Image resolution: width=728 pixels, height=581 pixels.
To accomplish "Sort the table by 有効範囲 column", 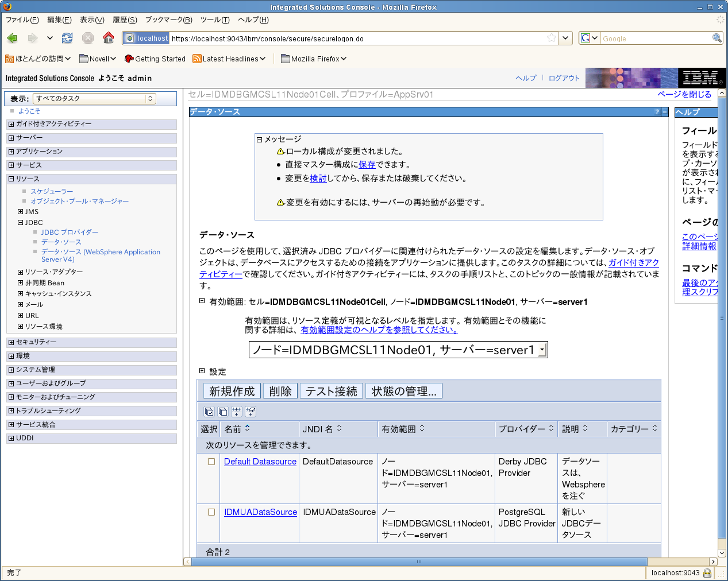I will (x=422, y=428).
